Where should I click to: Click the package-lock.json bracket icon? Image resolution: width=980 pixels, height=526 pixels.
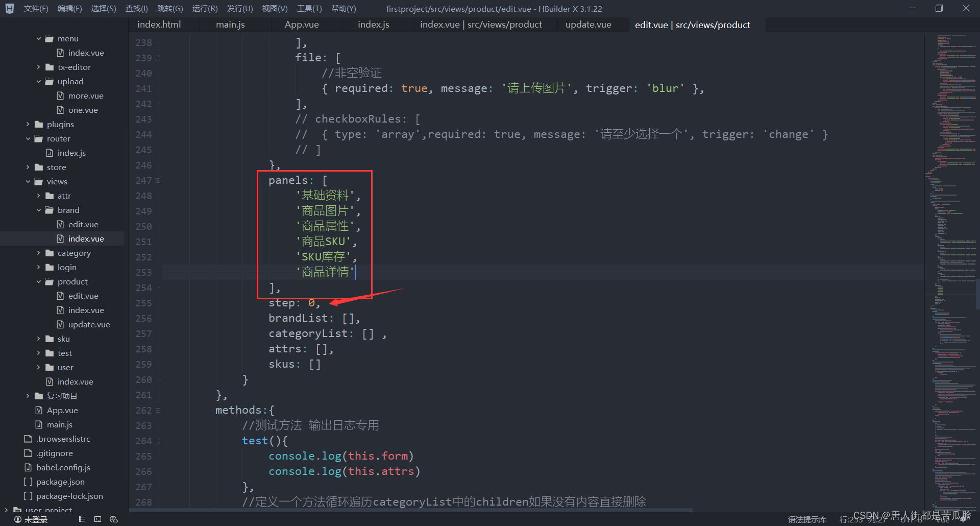[28, 496]
